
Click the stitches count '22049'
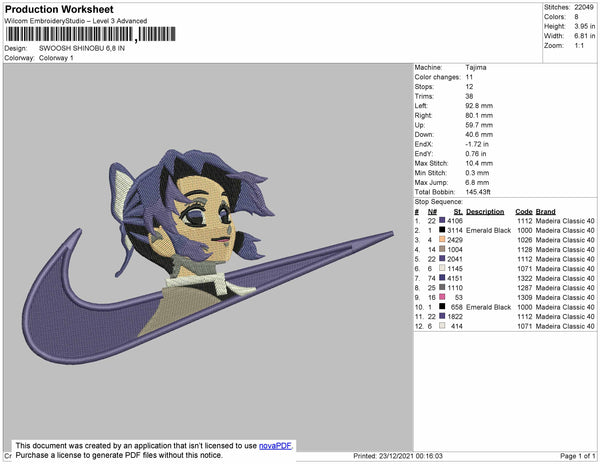point(584,7)
